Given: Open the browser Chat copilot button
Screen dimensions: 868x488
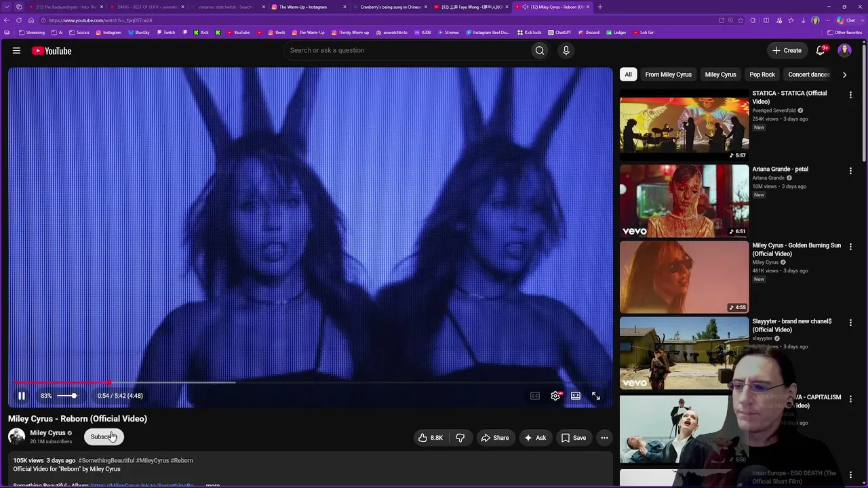Looking at the screenshot, I should tap(846, 20).
